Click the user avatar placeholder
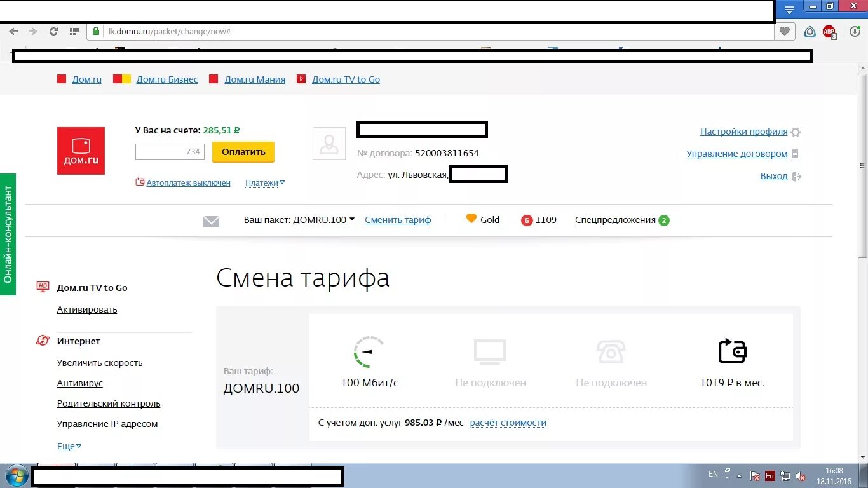 click(x=329, y=144)
